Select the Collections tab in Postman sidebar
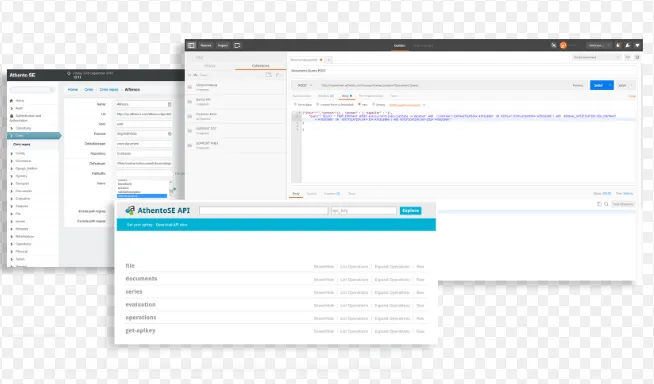The image size is (654, 384). (260, 66)
